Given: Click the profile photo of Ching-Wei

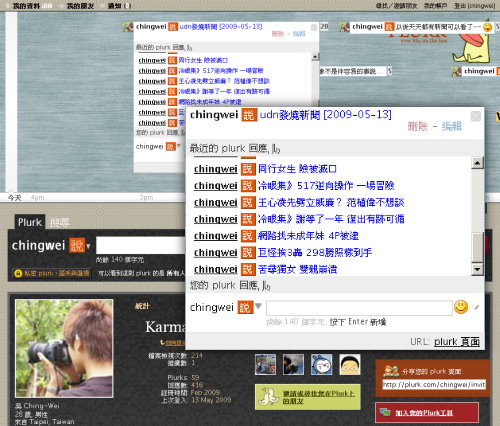Looking at the screenshot, I should tap(64, 348).
